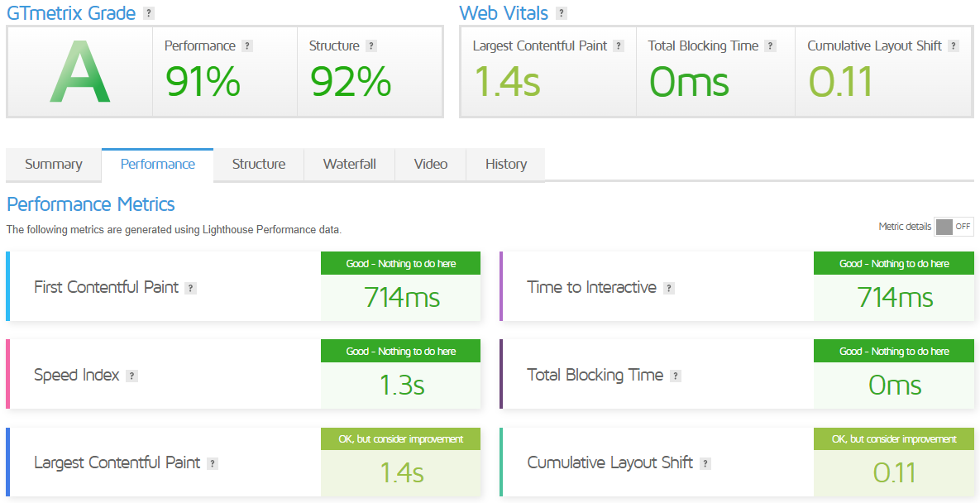Switch to the Summary tab

[54, 165]
